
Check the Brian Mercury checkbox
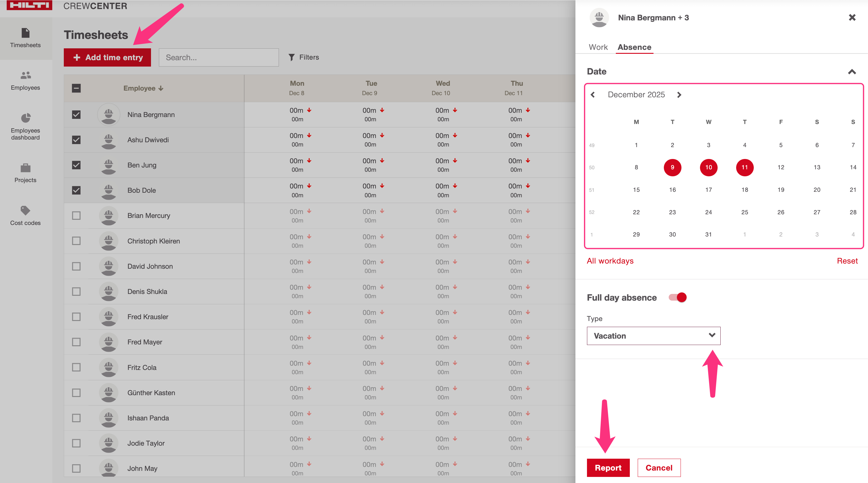click(x=77, y=216)
